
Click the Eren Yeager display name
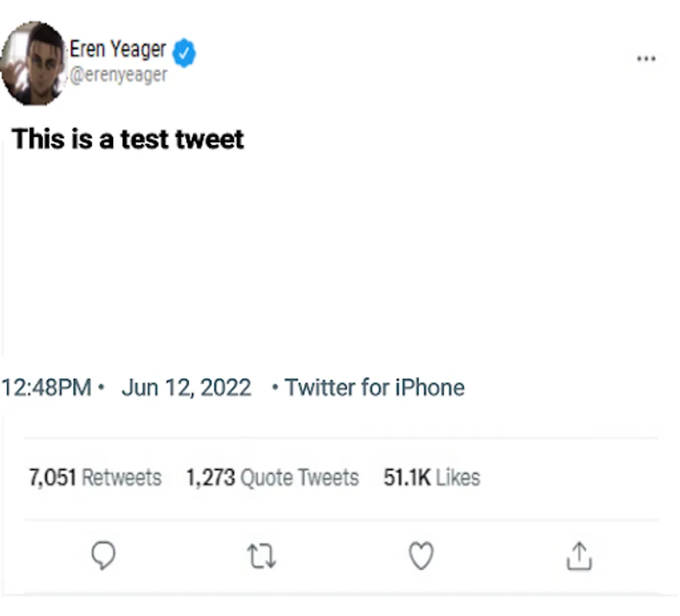point(118,49)
